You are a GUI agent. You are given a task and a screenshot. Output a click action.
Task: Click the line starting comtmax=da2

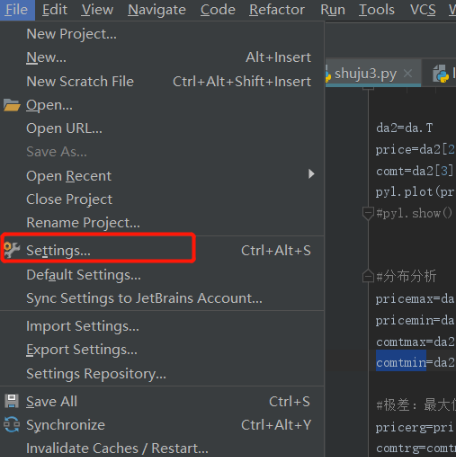[x=415, y=342]
